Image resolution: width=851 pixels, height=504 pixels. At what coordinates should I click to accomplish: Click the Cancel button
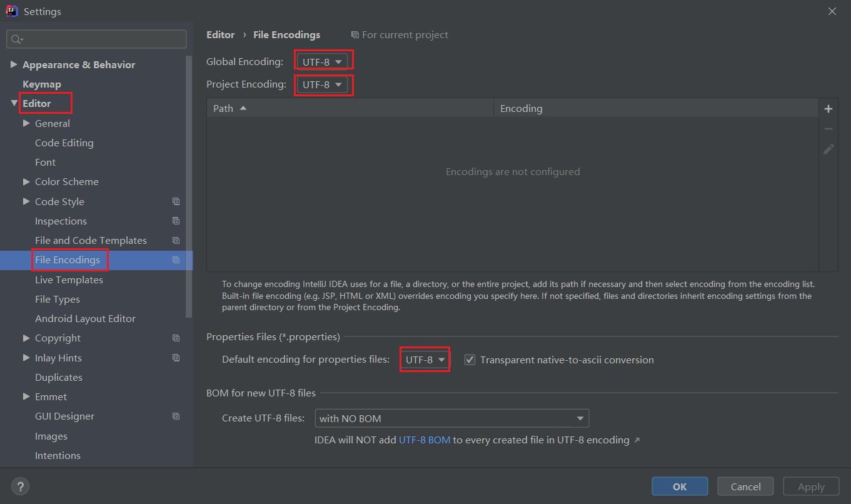pos(745,486)
